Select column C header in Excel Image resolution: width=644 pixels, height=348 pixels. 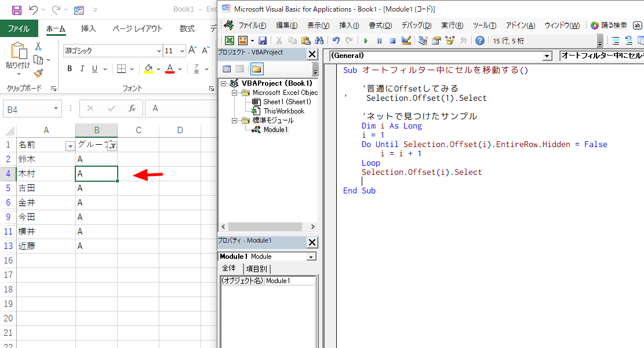click(139, 130)
